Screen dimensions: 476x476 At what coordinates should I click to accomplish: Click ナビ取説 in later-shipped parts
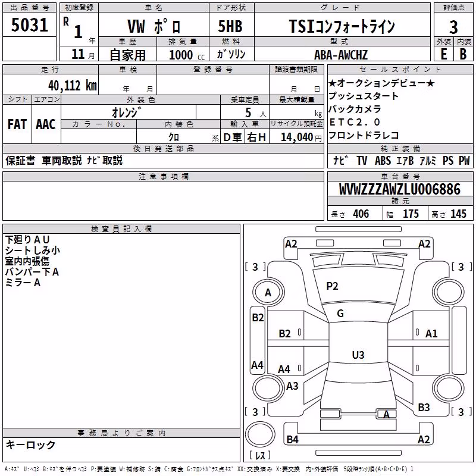[105, 160]
